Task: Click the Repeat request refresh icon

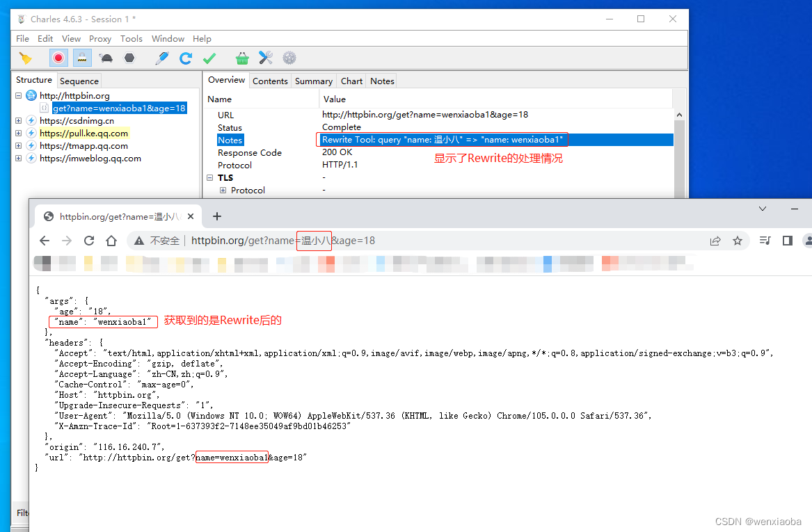Action: pos(186,58)
